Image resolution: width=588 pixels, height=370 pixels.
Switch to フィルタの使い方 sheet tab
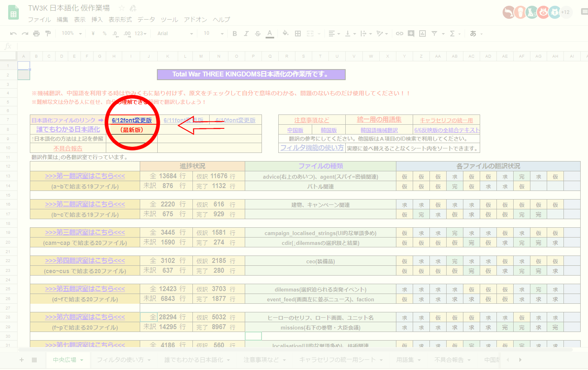click(x=123, y=360)
